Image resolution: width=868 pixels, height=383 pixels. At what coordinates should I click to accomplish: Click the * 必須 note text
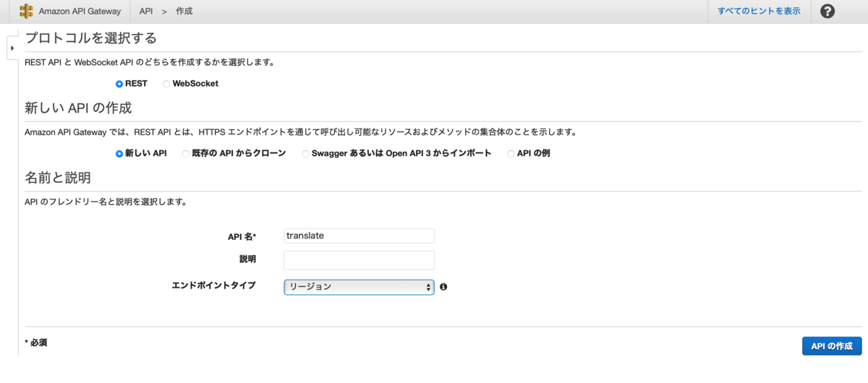point(36,343)
